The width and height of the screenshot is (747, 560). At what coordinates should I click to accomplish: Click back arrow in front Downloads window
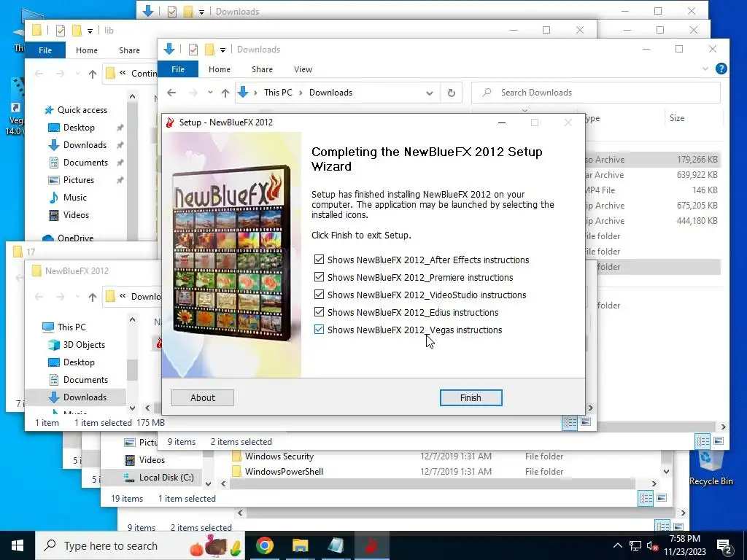[171, 93]
